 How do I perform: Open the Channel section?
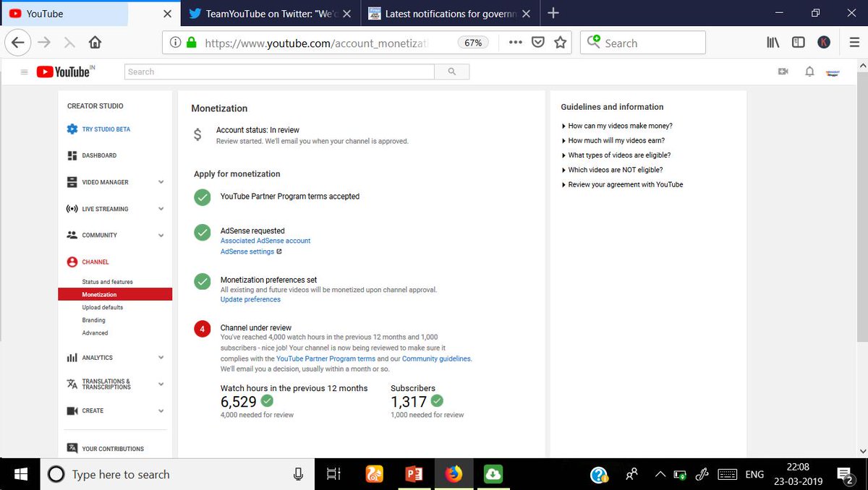pos(95,262)
